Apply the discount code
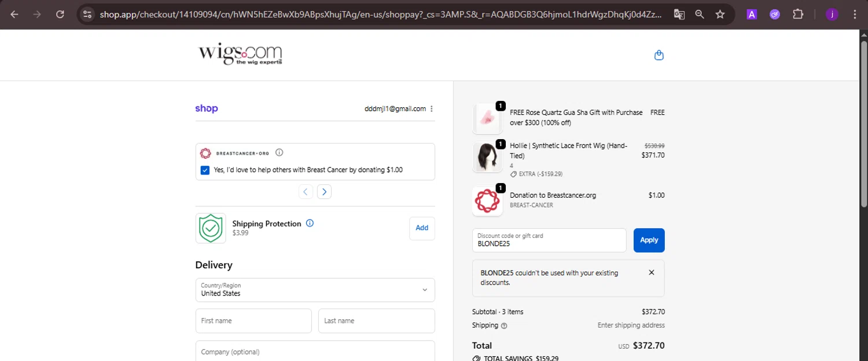 [649, 240]
